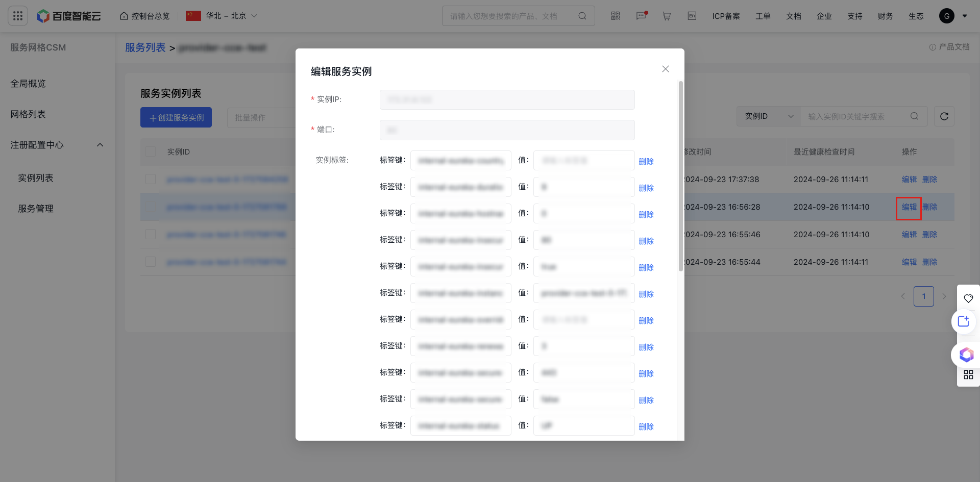Viewport: 980px width, 482px height.
Task: Click the first 值 input in dialog
Action: (584, 160)
